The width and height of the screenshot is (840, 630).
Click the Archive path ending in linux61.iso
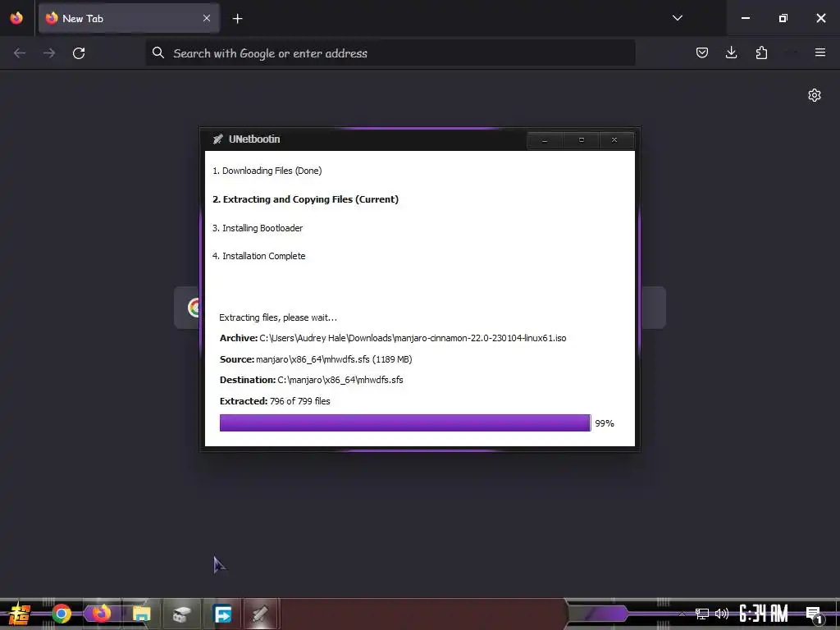click(413, 338)
